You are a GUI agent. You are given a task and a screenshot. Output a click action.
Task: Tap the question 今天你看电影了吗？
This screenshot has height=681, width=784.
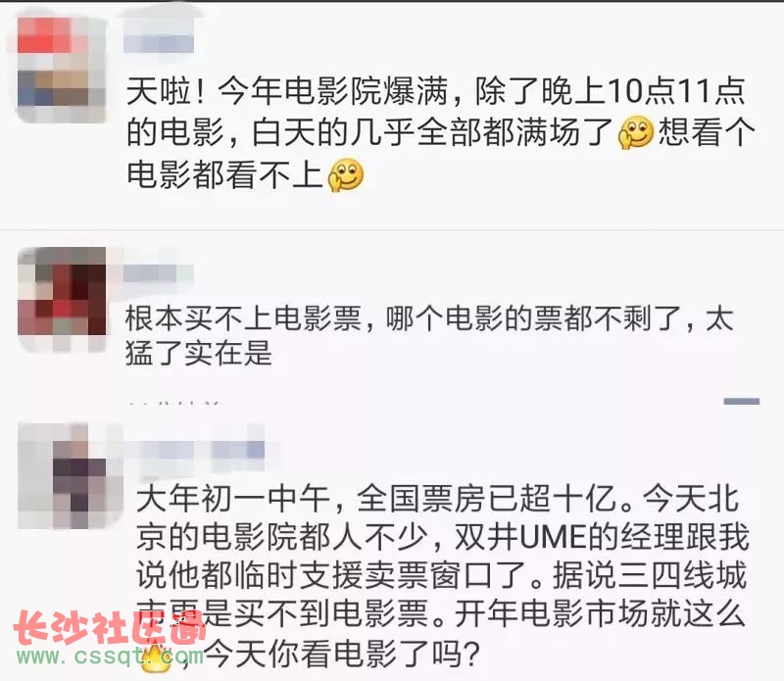pos(343,653)
